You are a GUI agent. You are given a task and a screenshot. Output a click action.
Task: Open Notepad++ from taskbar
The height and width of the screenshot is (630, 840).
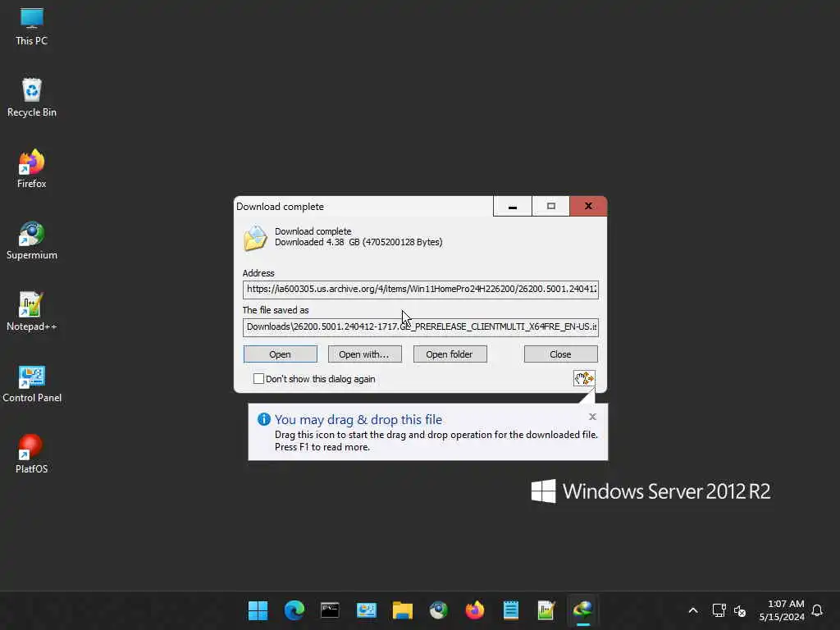546,610
